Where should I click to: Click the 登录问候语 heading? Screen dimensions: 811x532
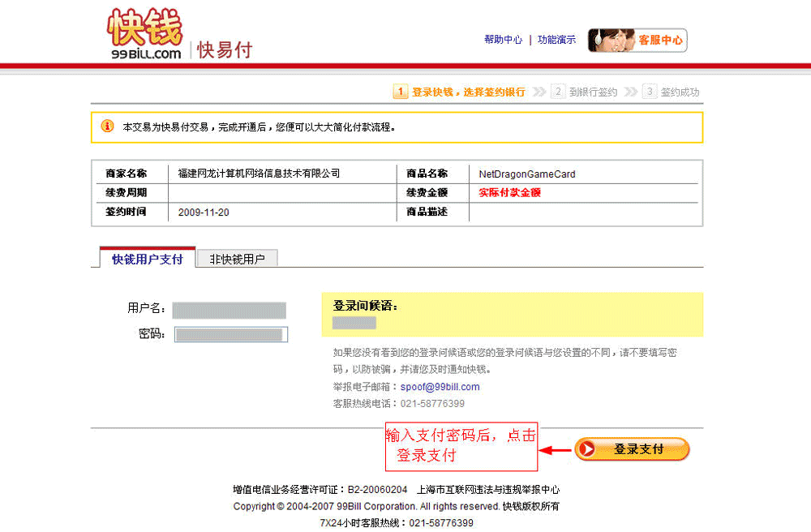coord(366,306)
